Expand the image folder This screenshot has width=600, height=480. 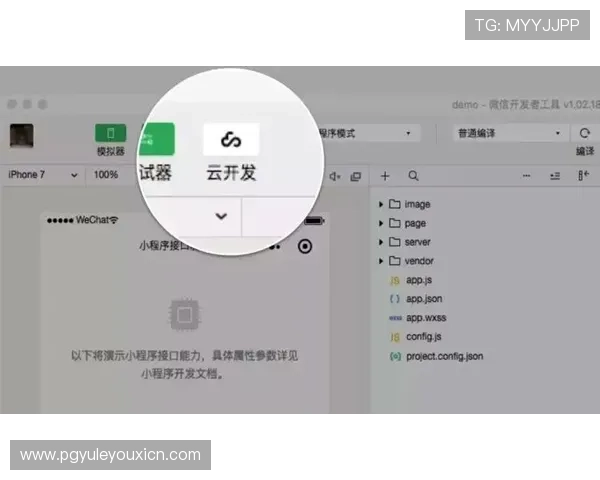tap(381, 204)
